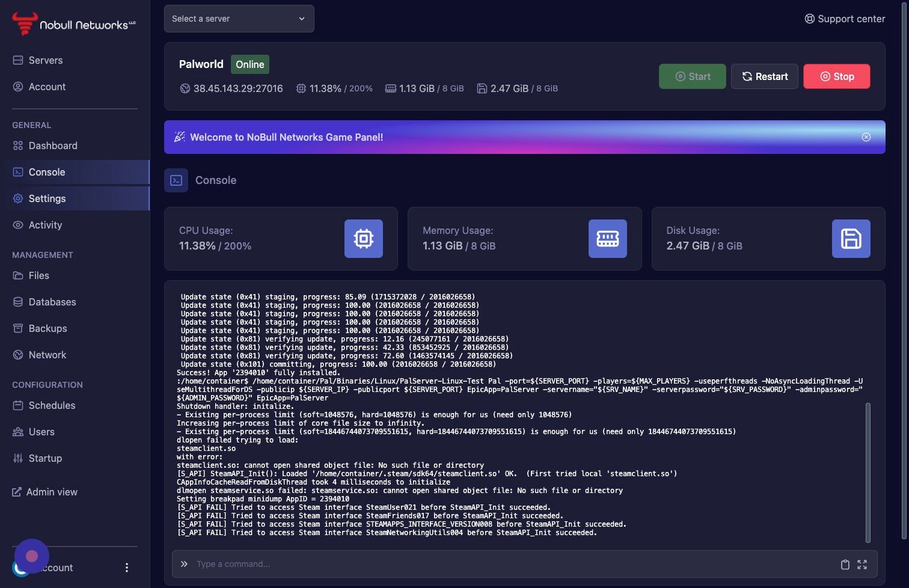Open the Select a server dropdown
This screenshot has height=588, width=909.
239,19
